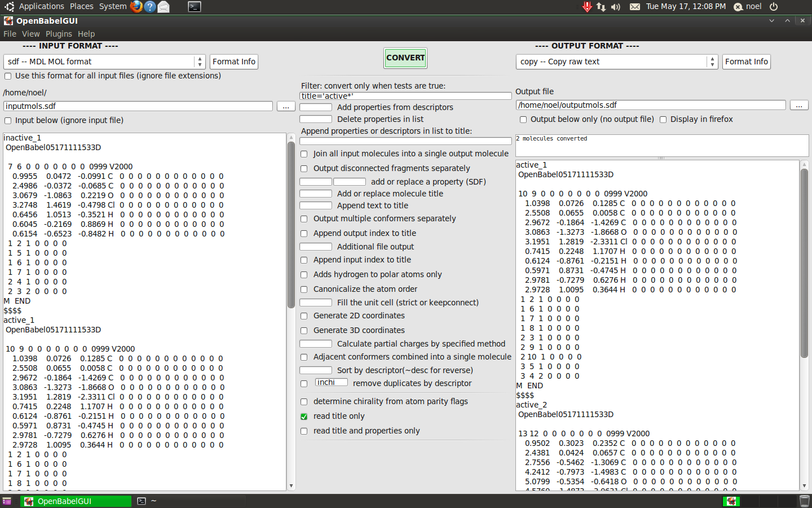Toggle 'Output disconnected fragments separately'

[304, 169]
